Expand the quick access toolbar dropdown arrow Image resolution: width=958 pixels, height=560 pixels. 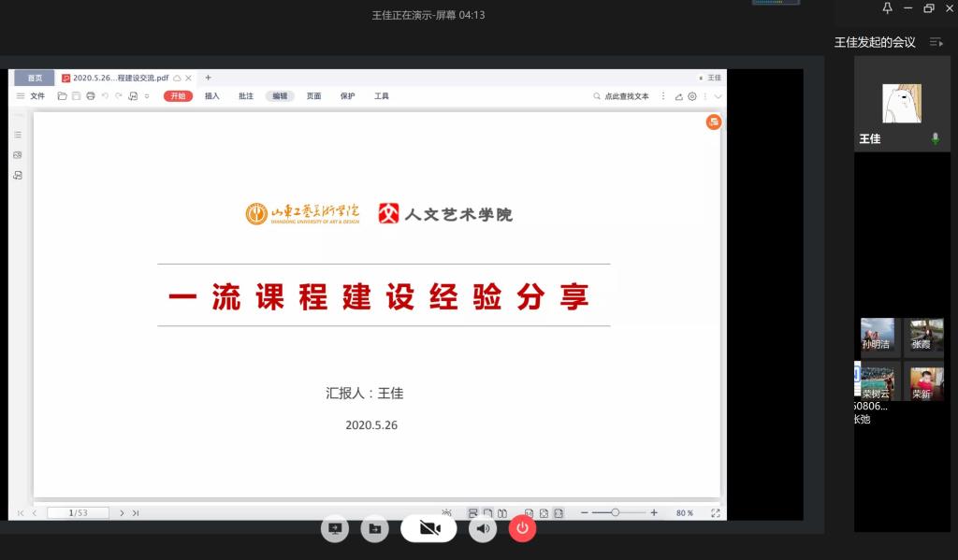147,96
